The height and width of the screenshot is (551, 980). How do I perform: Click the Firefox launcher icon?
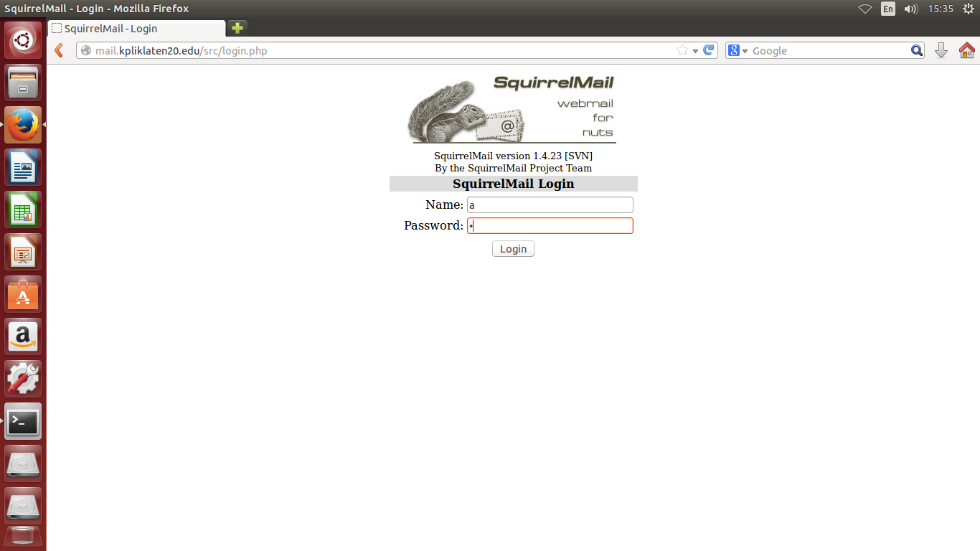click(x=23, y=125)
